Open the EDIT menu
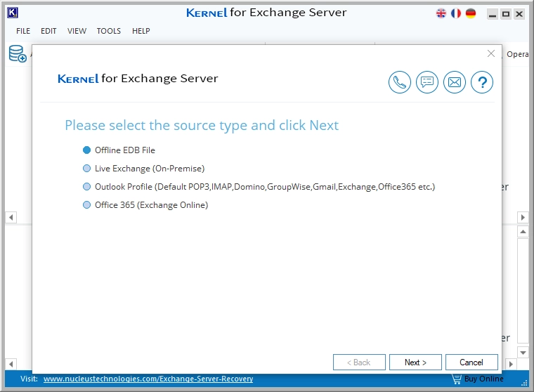 coord(48,31)
